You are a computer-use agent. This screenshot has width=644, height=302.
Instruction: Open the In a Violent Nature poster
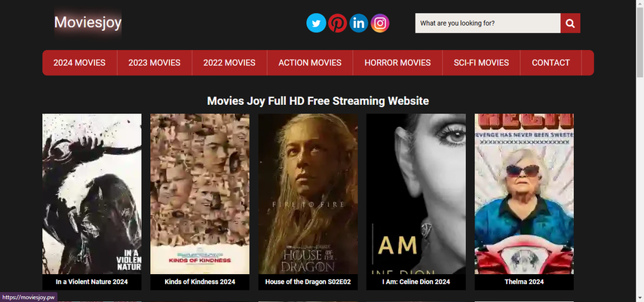[x=92, y=194]
